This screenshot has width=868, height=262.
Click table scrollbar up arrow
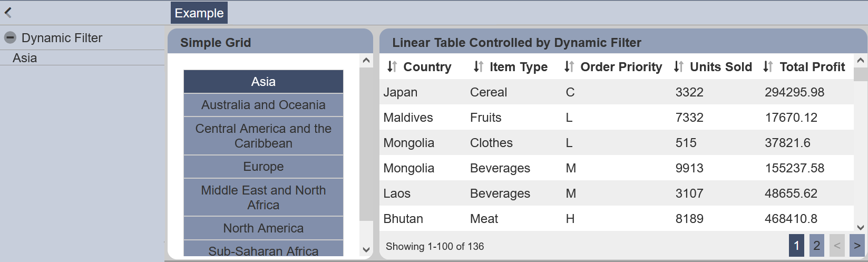coord(861,61)
